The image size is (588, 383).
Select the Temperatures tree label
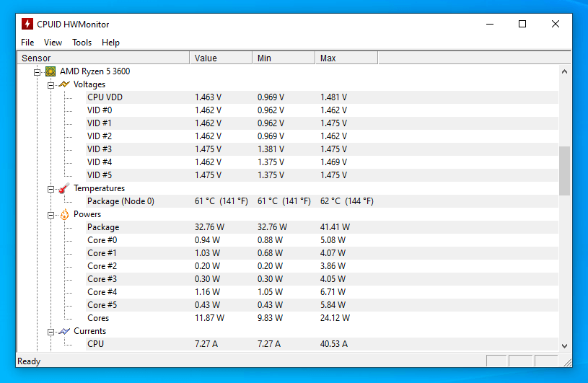pos(99,188)
